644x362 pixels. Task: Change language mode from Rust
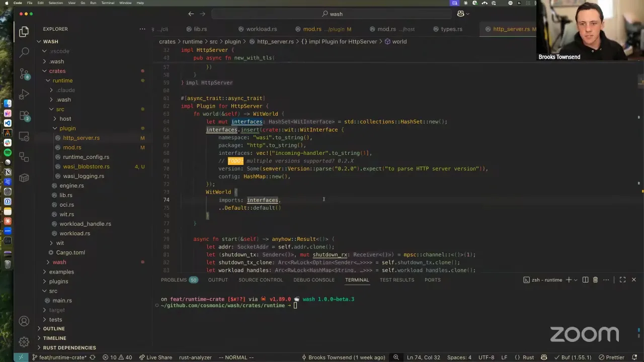click(x=528, y=357)
